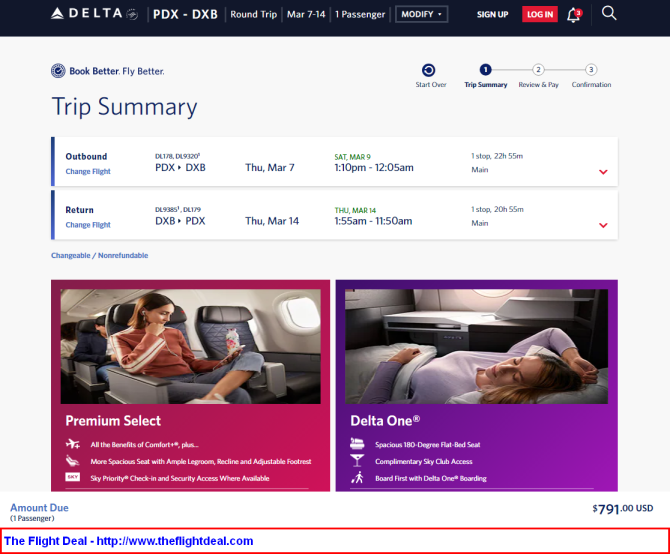The image size is (670, 554).
Task: Click the Delta One heading
Action: 385,421
